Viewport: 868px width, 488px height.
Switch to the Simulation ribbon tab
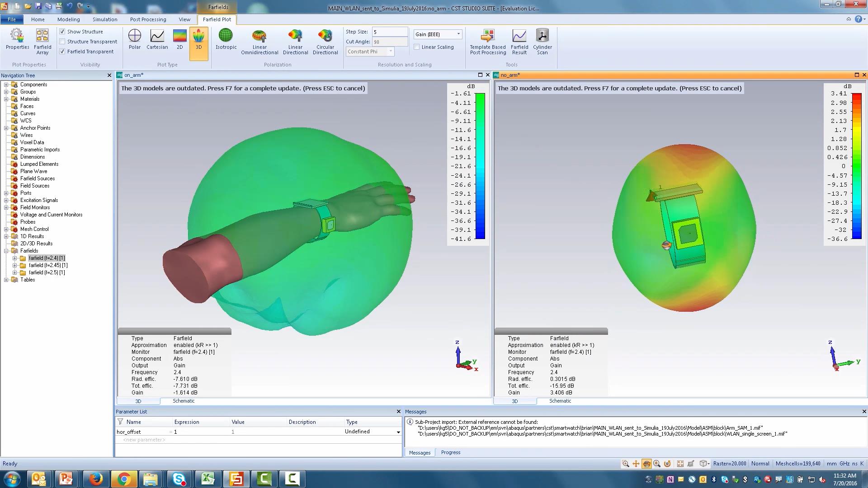pyautogui.click(x=105, y=19)
